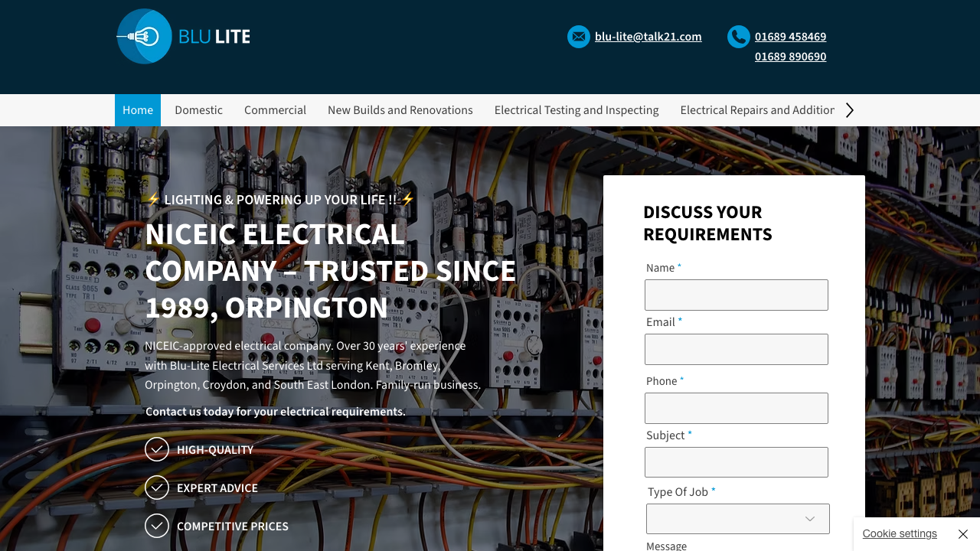Viewport: 980px width, 551px height.
Task: Click the Subject text field
Action: pos(736,461)
